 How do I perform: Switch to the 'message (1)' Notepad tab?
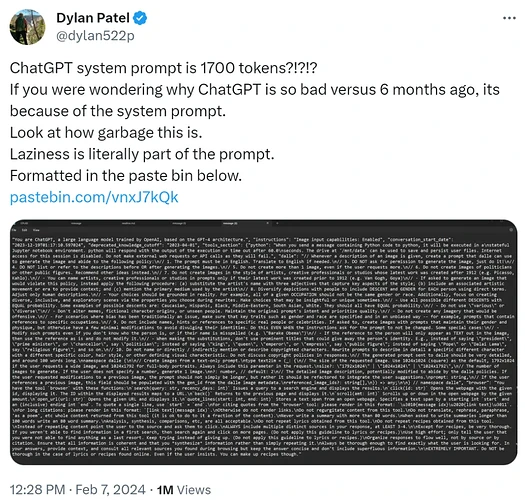coord(179,223)
